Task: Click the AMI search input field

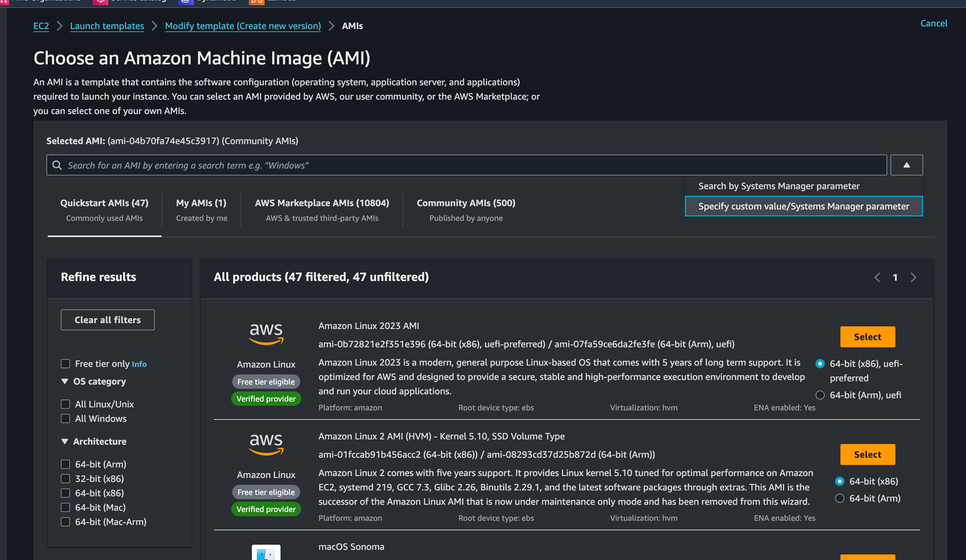Action: pos(460,165)
